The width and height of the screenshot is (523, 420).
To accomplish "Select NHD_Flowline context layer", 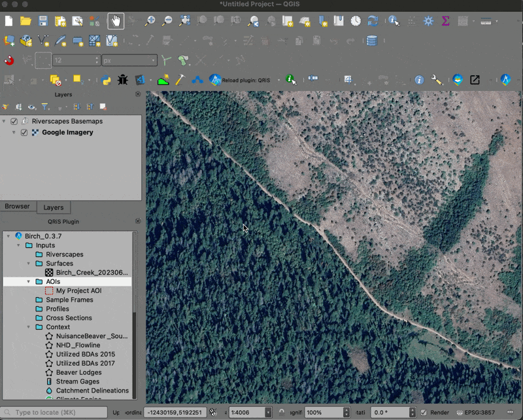I will coord(78,345).
